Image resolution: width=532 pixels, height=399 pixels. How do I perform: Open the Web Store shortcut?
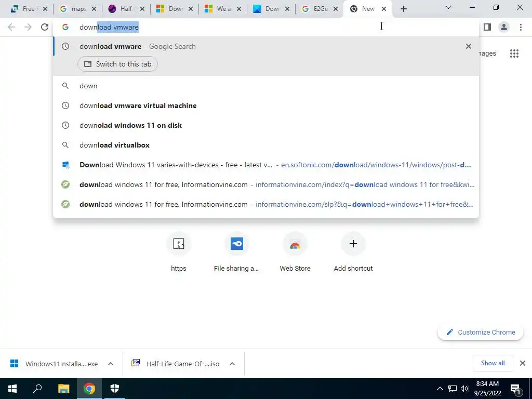295,253
